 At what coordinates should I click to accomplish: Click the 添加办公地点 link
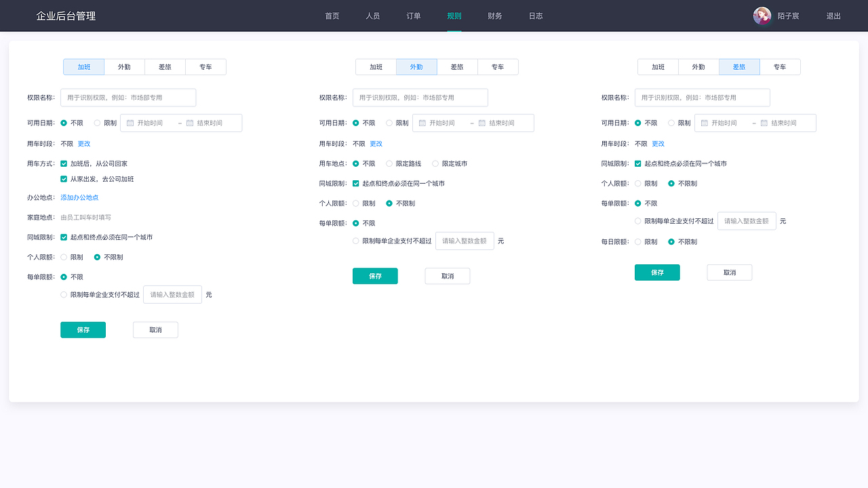click(79, 197)
